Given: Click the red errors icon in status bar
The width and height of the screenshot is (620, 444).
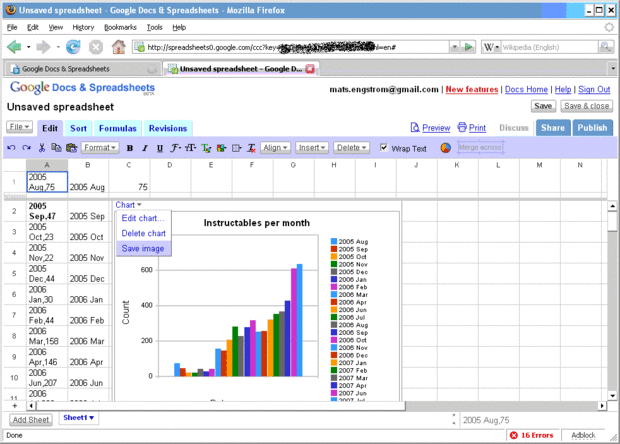Looking at the screenshot, I should pos(514,435).
